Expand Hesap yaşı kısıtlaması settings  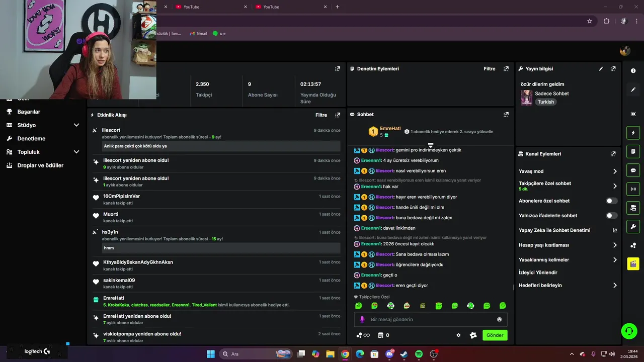pos(568,245)
